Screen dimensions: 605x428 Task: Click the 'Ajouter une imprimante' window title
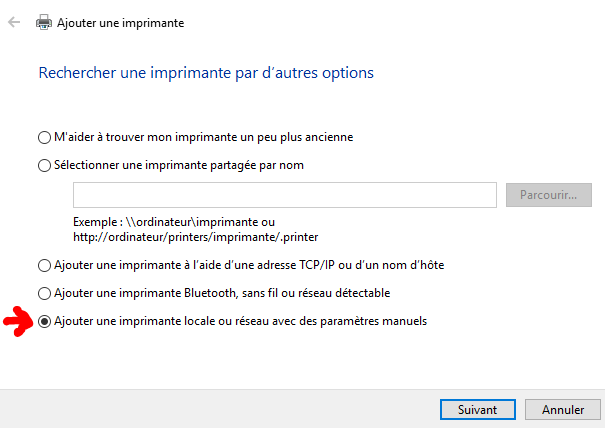120,21
